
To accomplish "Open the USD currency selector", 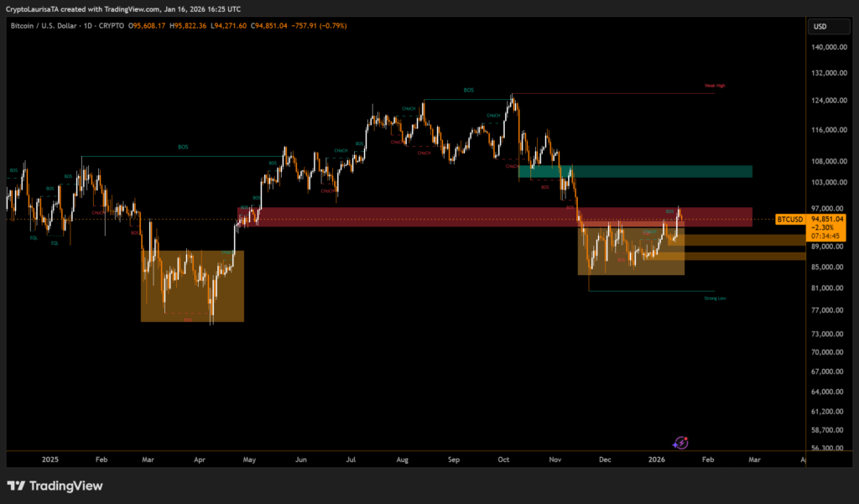I will [x=820, y=26].
